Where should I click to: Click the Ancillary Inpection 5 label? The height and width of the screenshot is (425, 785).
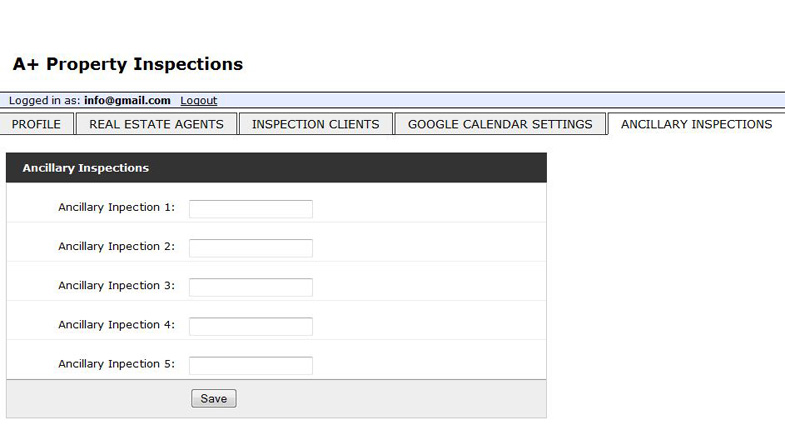click(x=117, y=364)
